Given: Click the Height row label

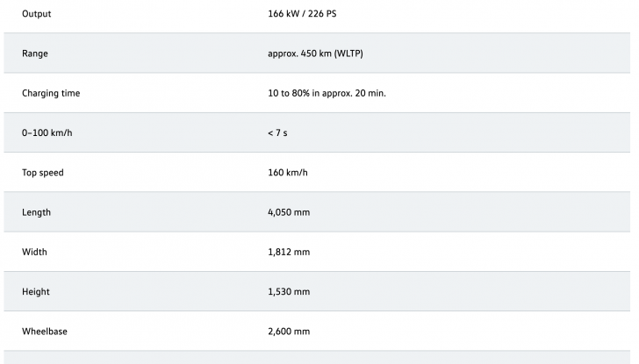Looking at the screenshot, I should click(36, 291).
